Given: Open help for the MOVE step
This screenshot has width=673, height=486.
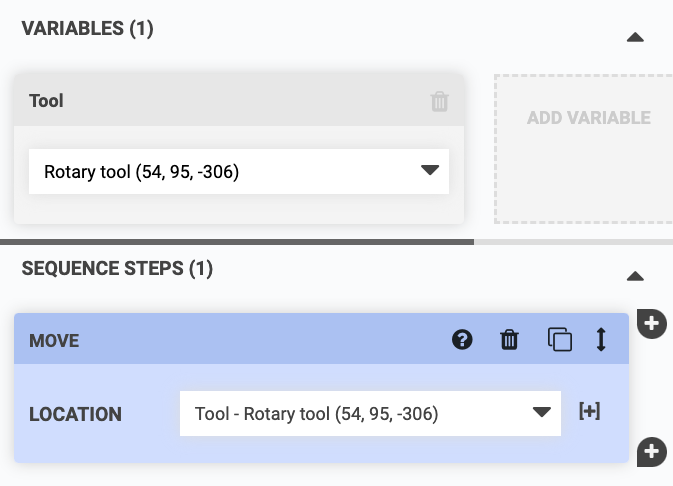Looking at the screenshot, I should [462, 340].
